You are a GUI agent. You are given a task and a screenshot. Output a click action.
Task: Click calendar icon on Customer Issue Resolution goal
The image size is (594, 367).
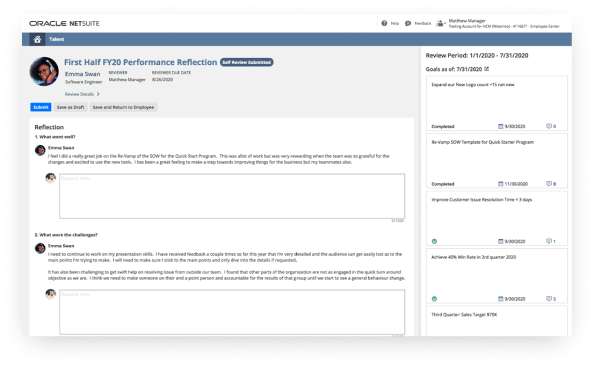tap(500, 241)
